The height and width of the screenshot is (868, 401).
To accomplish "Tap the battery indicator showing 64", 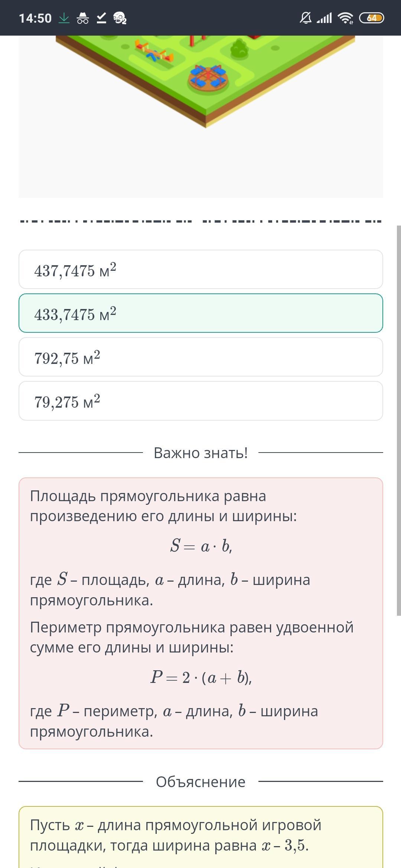I will coord(372,18).
